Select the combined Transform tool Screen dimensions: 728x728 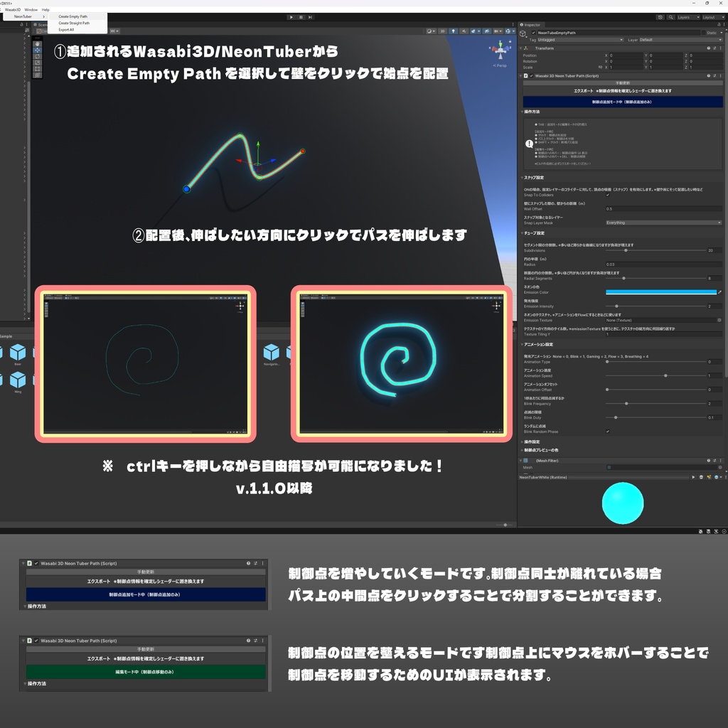tap(37, 75)
